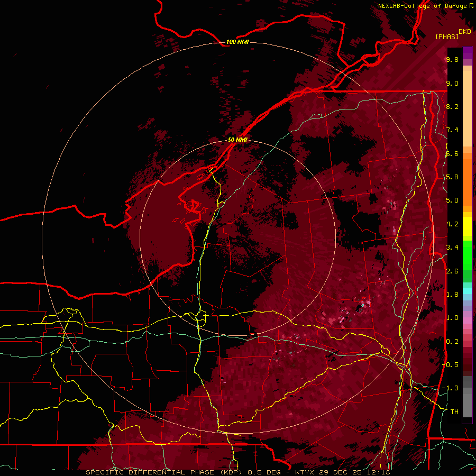476x476 pixels.
Task: Click the 1.8 value on the color scale
Action: pos(452,295)
